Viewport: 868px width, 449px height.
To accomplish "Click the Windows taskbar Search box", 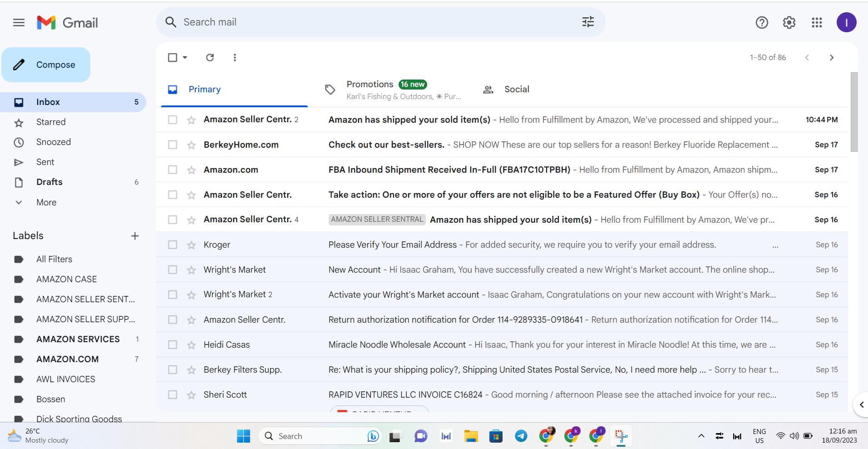I will pyautogui.click(x=320, y=436).
